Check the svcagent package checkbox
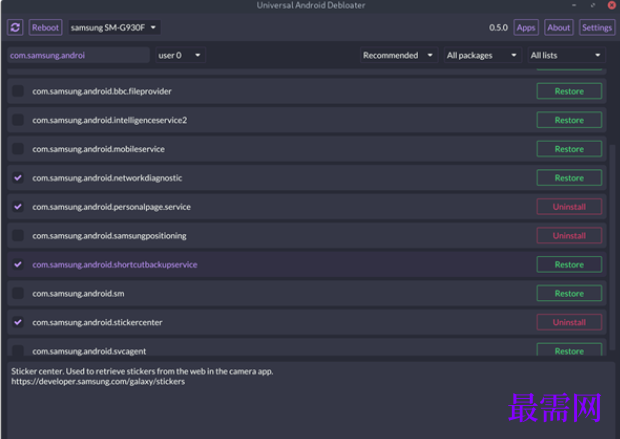The image size is (620, 439). coord(18,350)
